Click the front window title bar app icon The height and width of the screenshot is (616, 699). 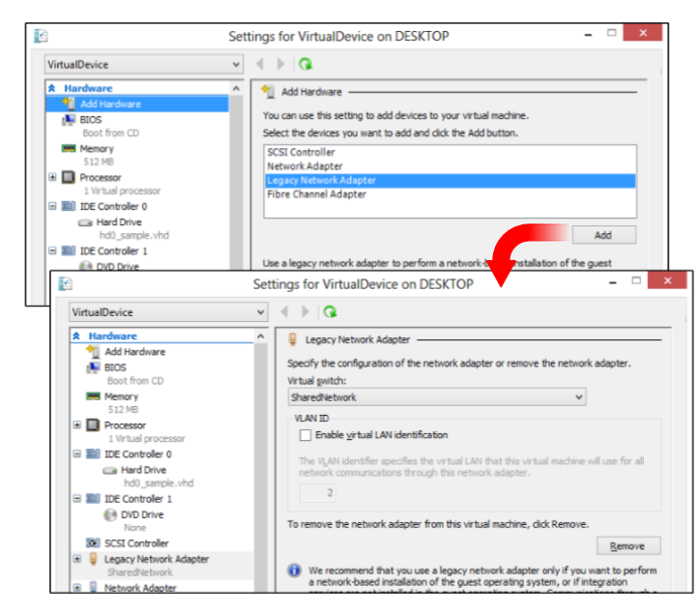[x=65, y=283]
